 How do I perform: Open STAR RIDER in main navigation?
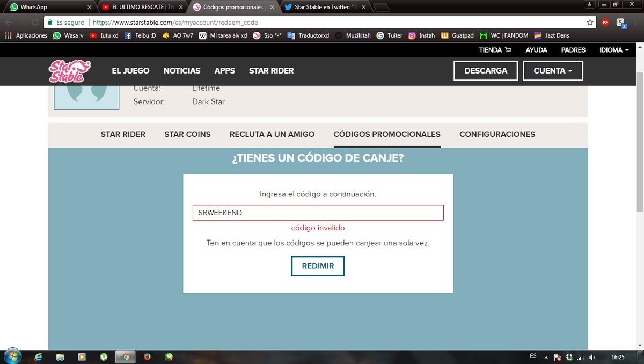coord(271,71)
